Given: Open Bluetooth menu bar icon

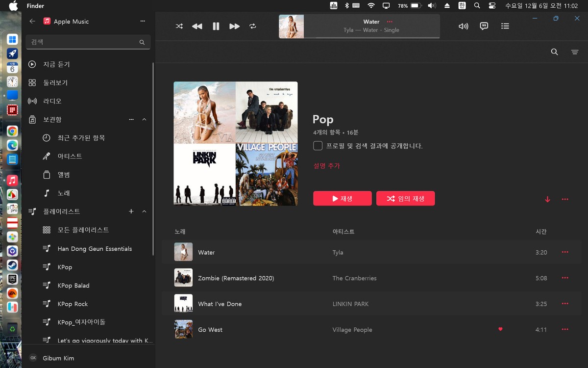Looking at the screenshot, I should (x=346, y=6).
